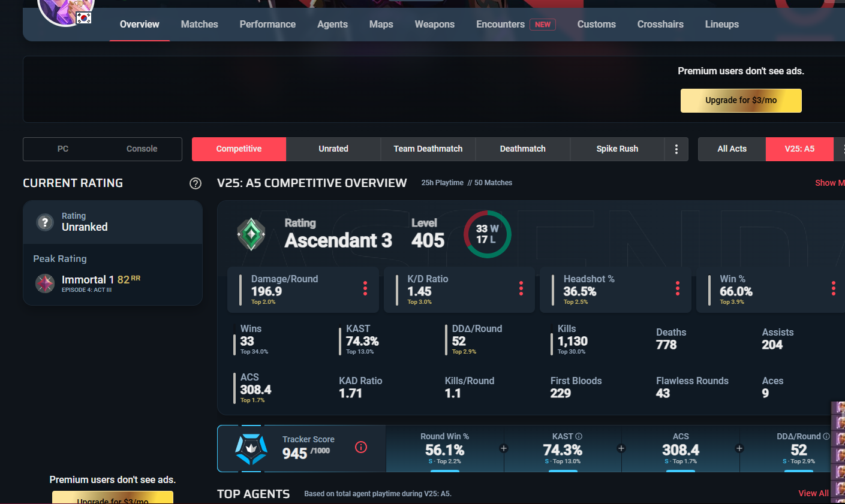The height and width of the screenshot is (504, 845).
Task: Go to the Agents tab
Action: click(x=333, y=25)
